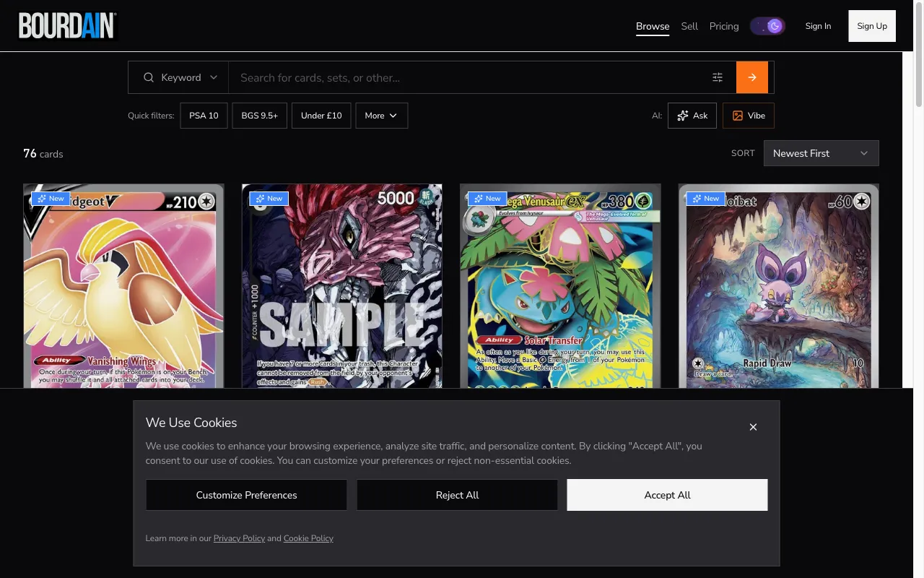Apply the BGS 9.5+ quick filter
The image size is (924, 578).
260,116
